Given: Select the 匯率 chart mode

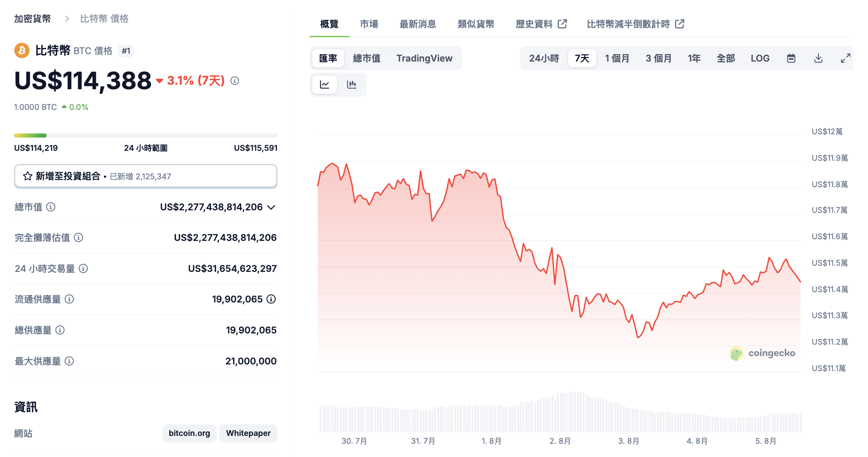Looking at the screenshot, I should (x=328, y=58).
